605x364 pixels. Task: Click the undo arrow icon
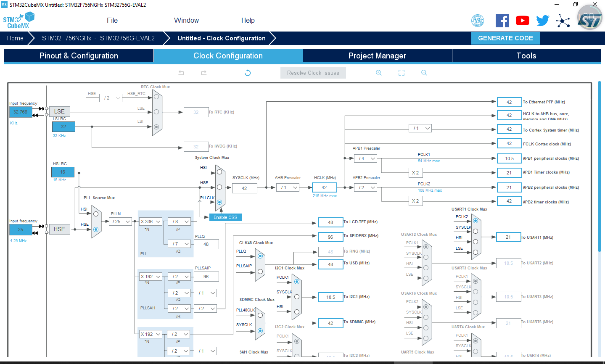click(x=181, y=73)
